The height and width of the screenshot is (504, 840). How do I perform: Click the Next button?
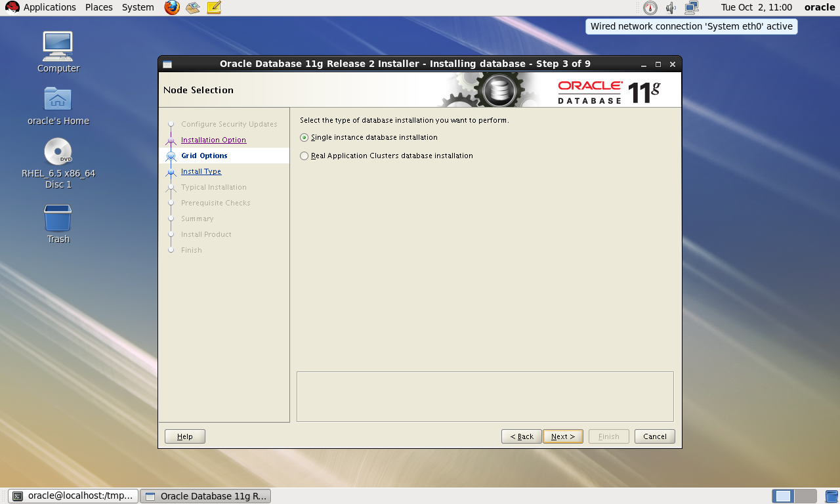click(563, 436)
